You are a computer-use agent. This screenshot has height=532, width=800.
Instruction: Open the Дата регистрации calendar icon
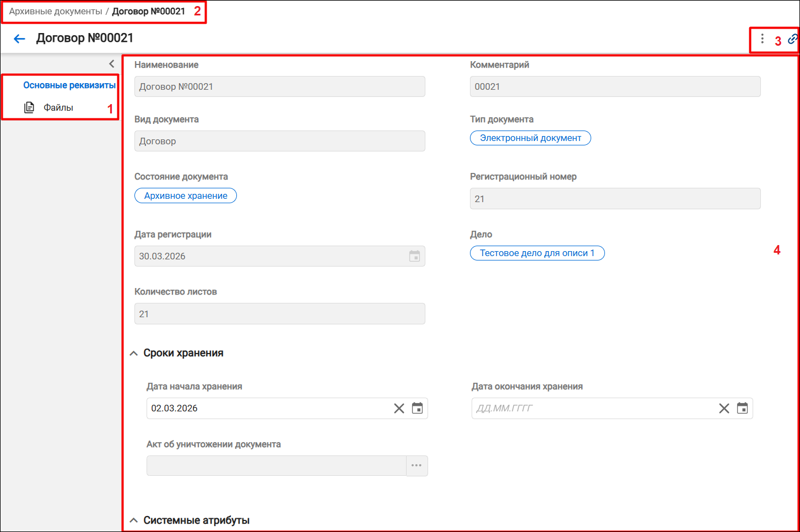click(x=415, y=256)
